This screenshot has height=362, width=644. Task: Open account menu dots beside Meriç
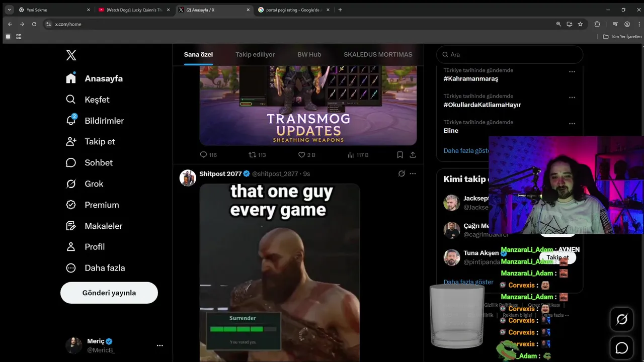tap(160, 345)
